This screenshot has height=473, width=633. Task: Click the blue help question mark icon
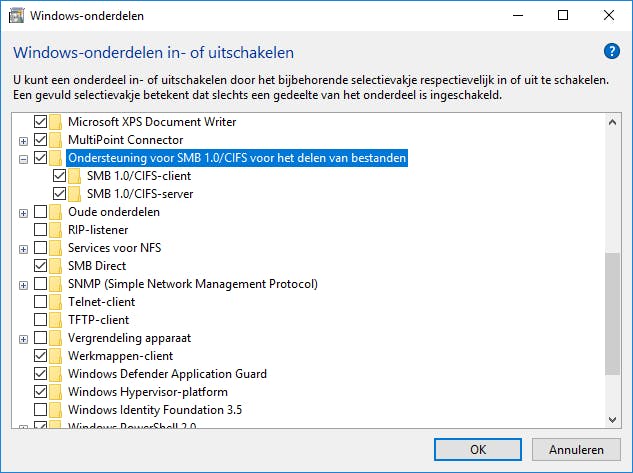(612, 51)
